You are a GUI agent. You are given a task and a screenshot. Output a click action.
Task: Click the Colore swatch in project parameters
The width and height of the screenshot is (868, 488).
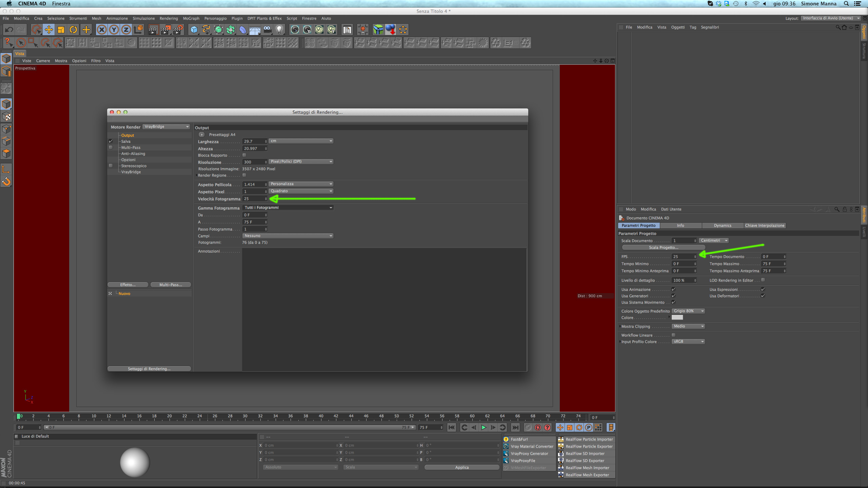677,318
